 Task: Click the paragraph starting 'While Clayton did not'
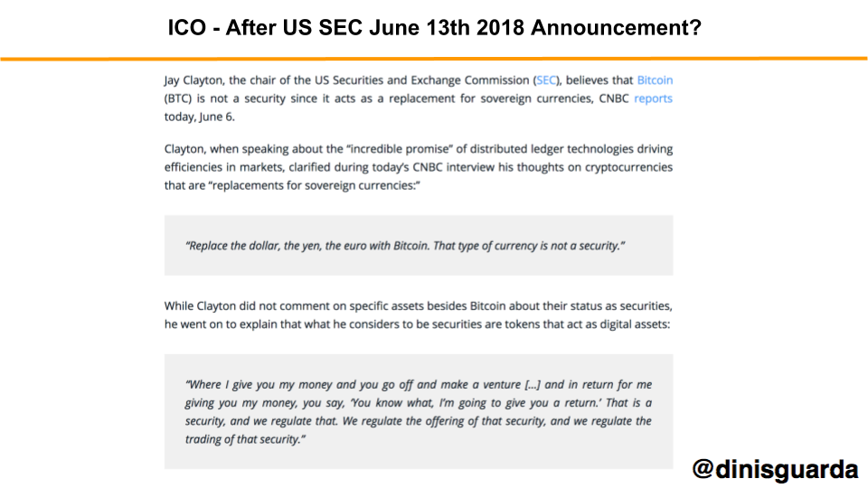pos(419,314)
